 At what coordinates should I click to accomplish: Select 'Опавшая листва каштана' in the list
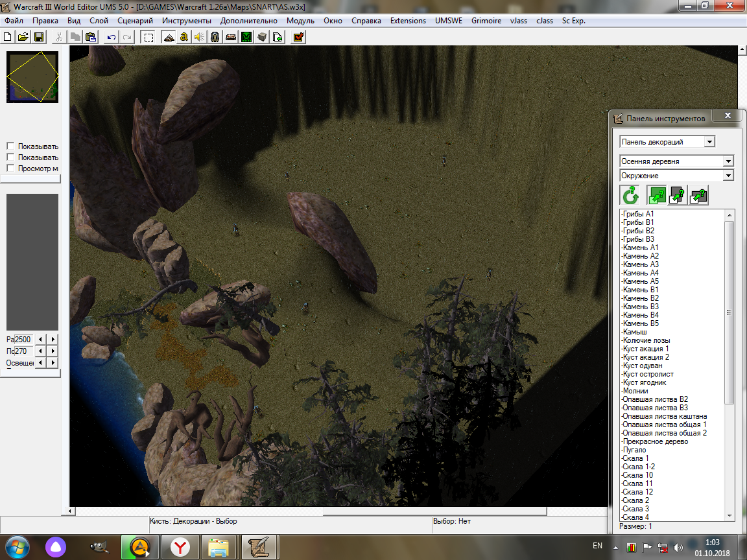(x=664, y=416)
